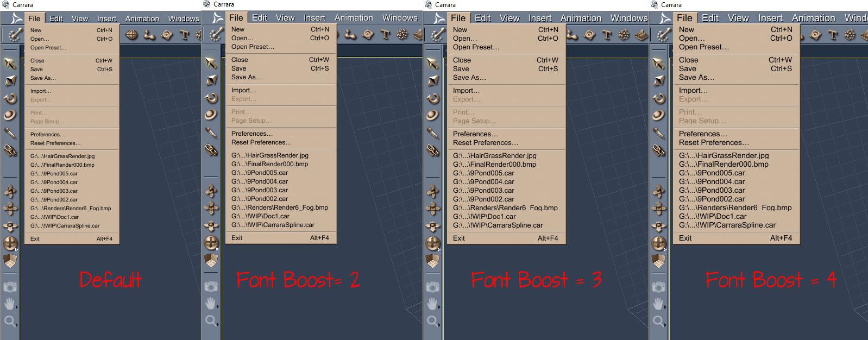Click the Text 'T' tool in Font Boost 3 toolbar
Viewport: 868px width, 340px height.
click(607, 35)
